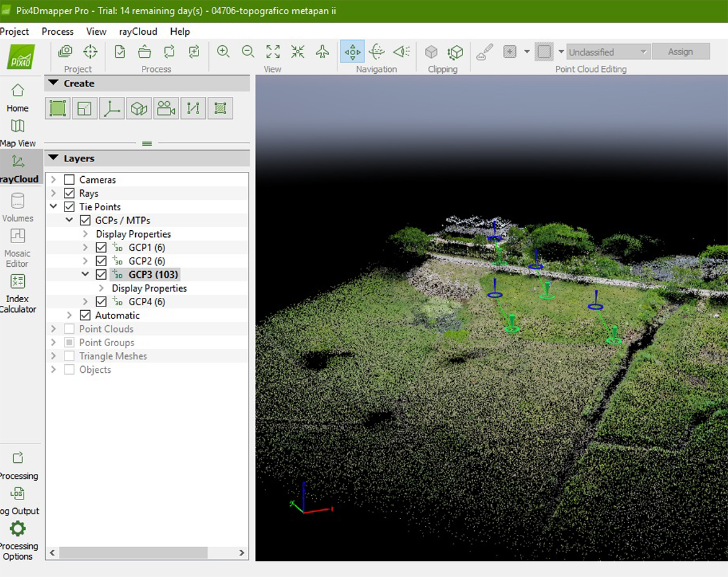Collapse the Layers panel header
The height and width of the screenshot is (577, 728).
(x=53, y=159)
